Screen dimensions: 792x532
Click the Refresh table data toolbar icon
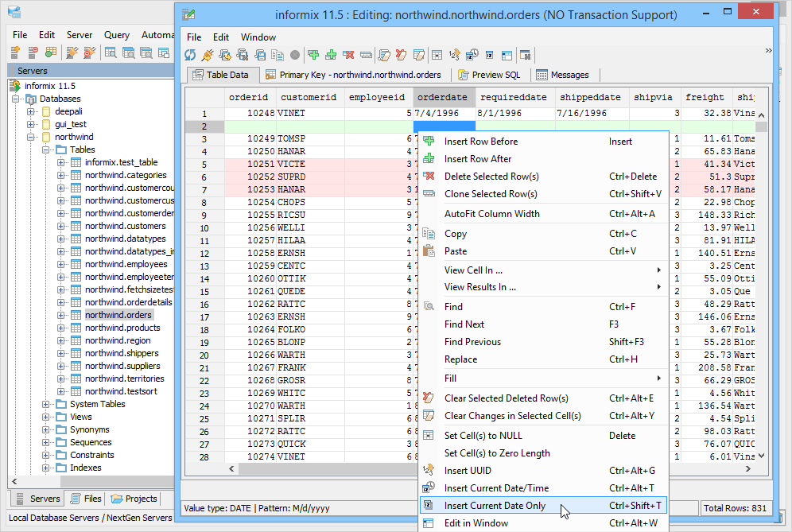[x=190, y=55]
